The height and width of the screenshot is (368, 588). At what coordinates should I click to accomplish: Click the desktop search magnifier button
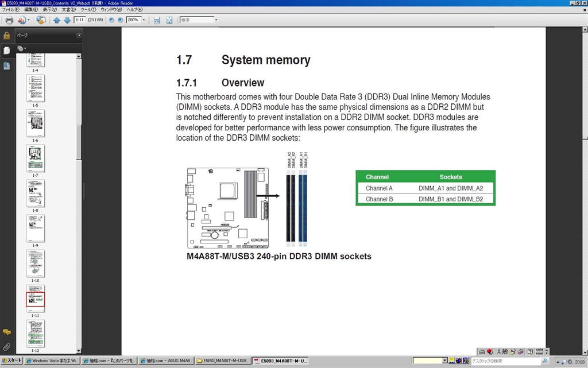545,361
